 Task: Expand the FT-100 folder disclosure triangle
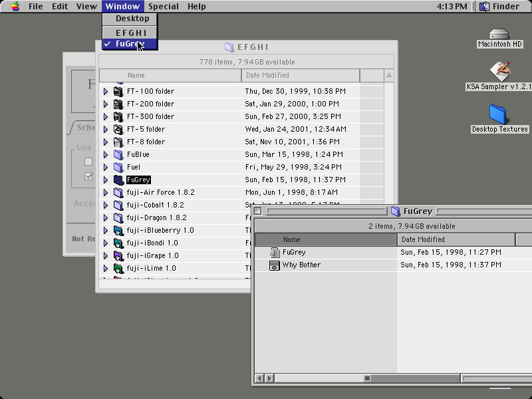click(x=106, y=91)
